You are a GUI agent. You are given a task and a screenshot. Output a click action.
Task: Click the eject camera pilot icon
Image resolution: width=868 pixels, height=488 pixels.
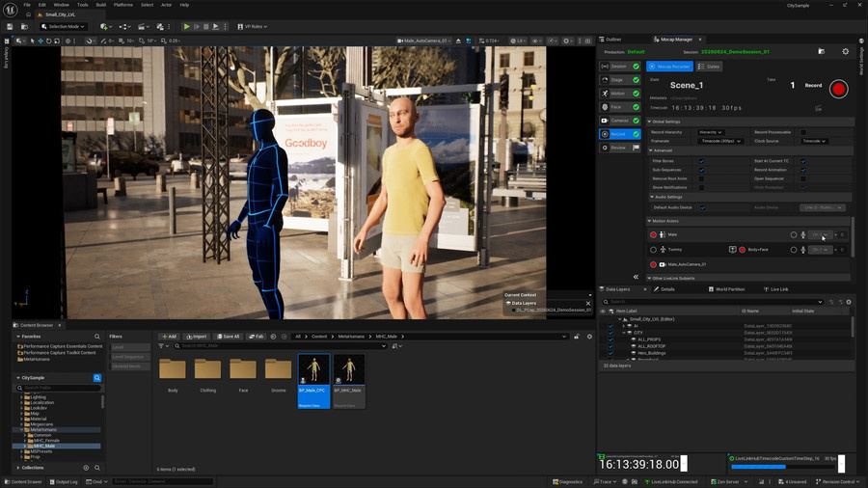[x=458, y=41]
